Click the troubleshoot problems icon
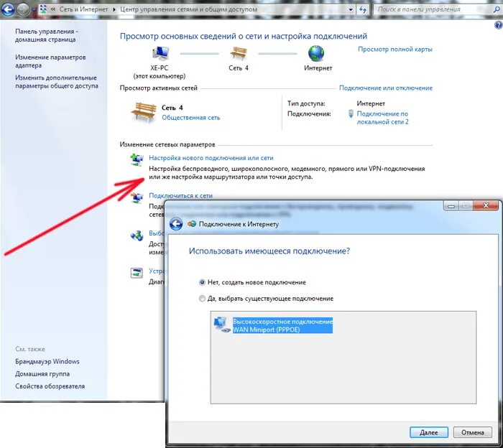Viewport: 503px width, 448px height. [x=137, y=273]
